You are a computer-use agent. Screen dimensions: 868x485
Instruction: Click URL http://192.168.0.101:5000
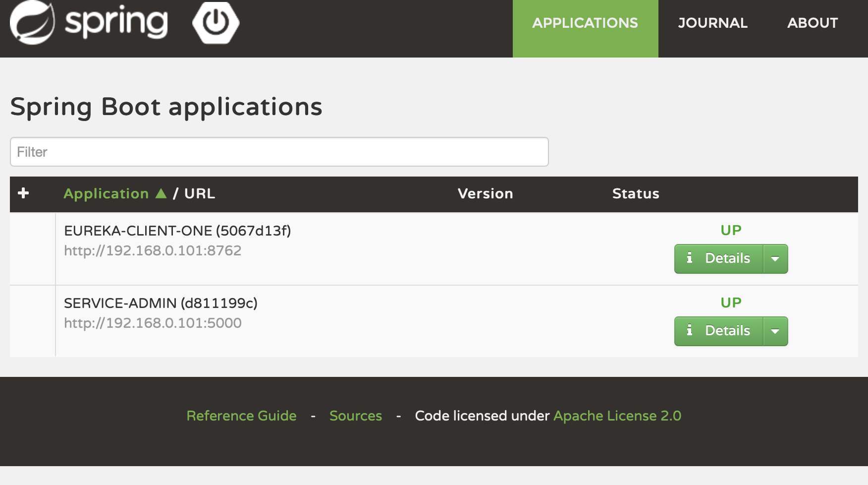coord(153,323)
